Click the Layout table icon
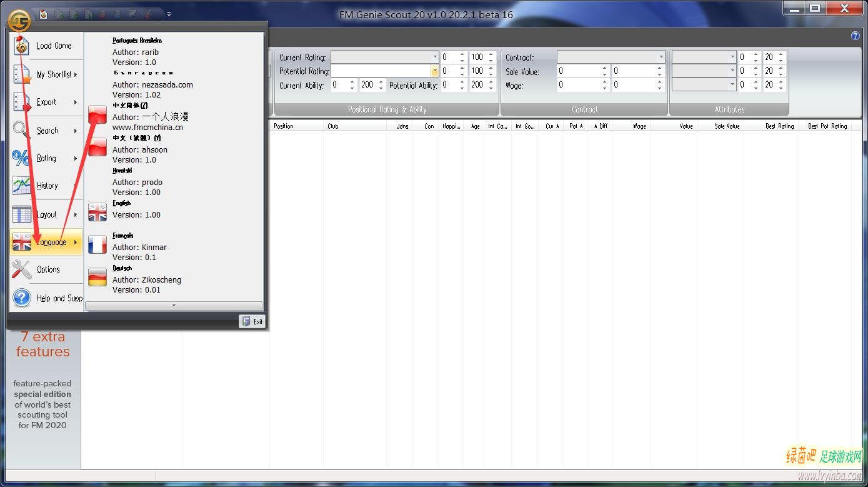This screenshot has height=487, width=868. 21,214
